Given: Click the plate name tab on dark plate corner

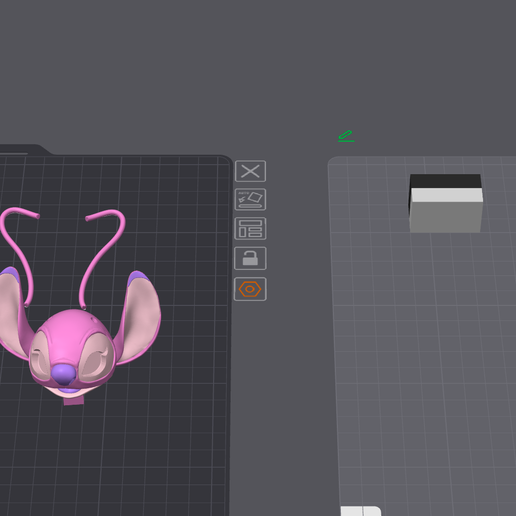Looking at the screenshot, I should [20, 150].
